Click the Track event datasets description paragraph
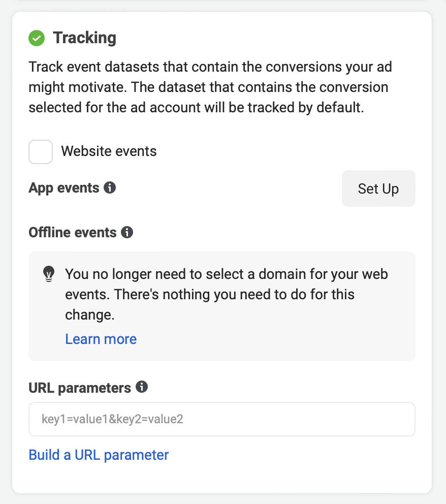Viewport: 446px width, 504px height. (210, 87)
